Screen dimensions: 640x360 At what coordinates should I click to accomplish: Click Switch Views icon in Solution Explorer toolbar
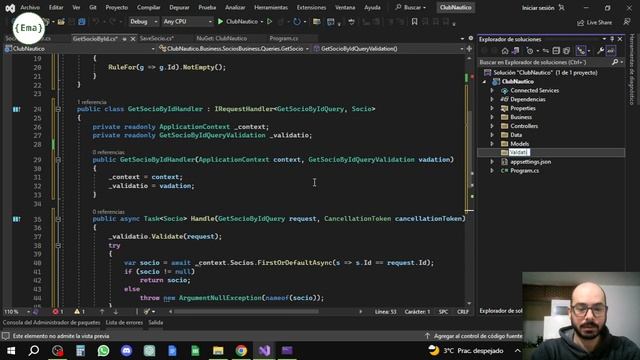pos(516,51)
